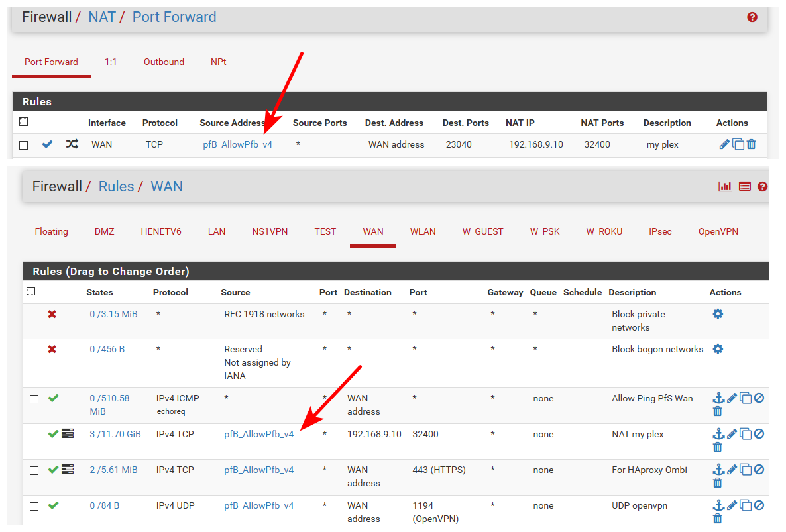Open states link '3 /11.70 GiB'
The width and height of the screenshot is (786, 532).
115,435
